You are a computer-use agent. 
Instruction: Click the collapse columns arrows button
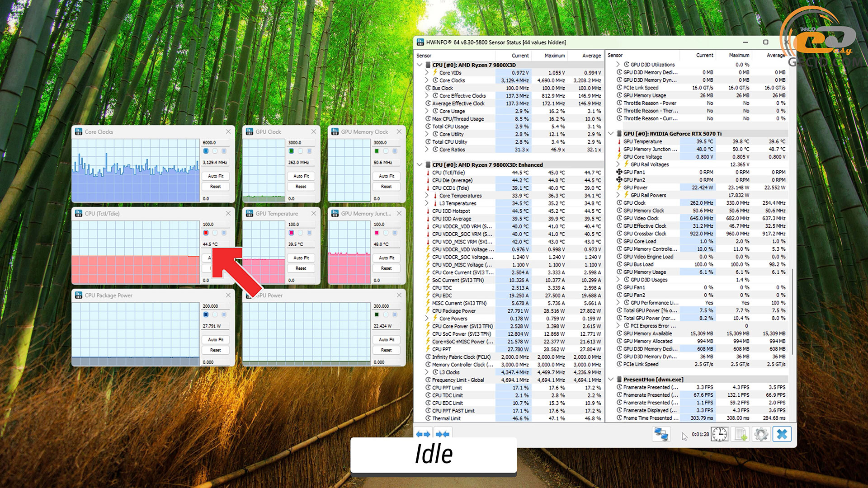pyautogui.click(x=442, y=434)
